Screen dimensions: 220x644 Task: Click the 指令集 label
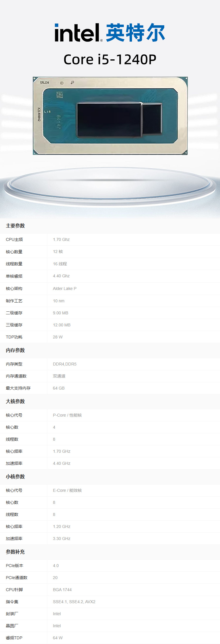pos(12,602)
